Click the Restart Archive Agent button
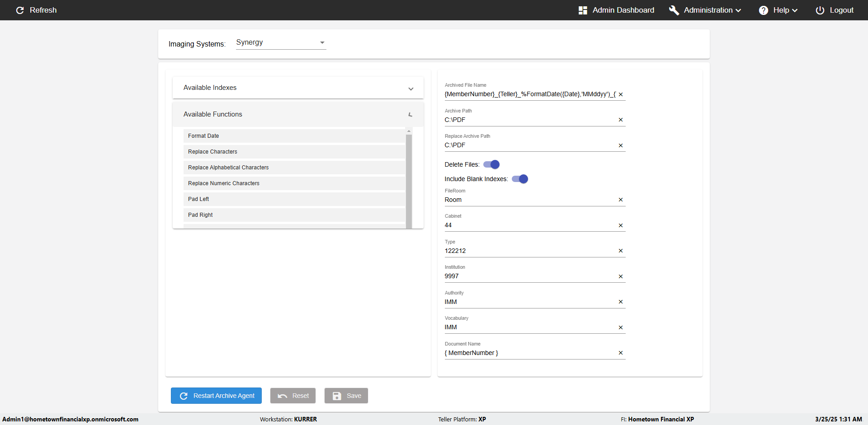Image resolution: width=868 pixels, height=425 pixels. point(216,396)
